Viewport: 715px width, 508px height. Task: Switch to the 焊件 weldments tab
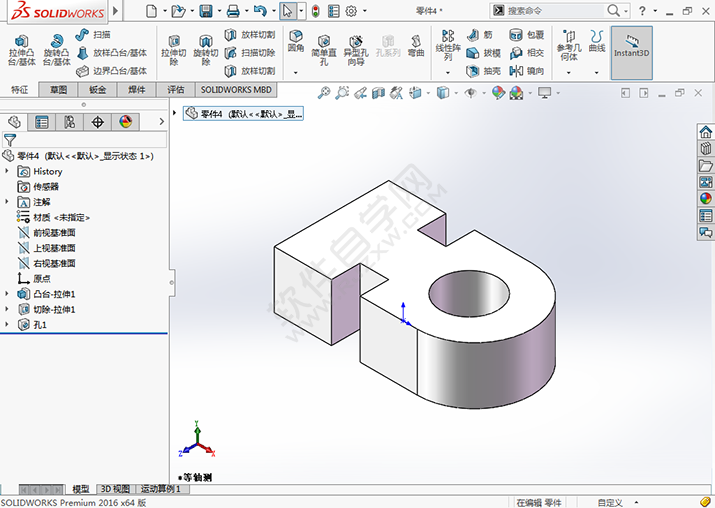[x=136, y=90]
